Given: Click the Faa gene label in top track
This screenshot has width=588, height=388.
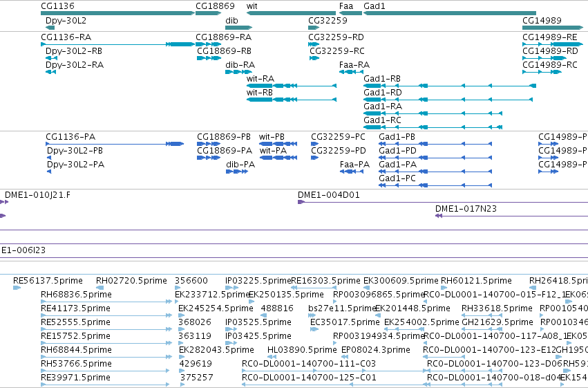Looking at the screenshot, I should (x=346, y=6).
